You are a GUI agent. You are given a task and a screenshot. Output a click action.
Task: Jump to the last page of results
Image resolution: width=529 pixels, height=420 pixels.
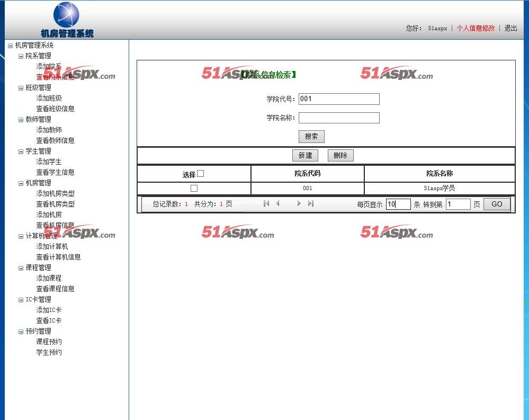pos(311,203)
